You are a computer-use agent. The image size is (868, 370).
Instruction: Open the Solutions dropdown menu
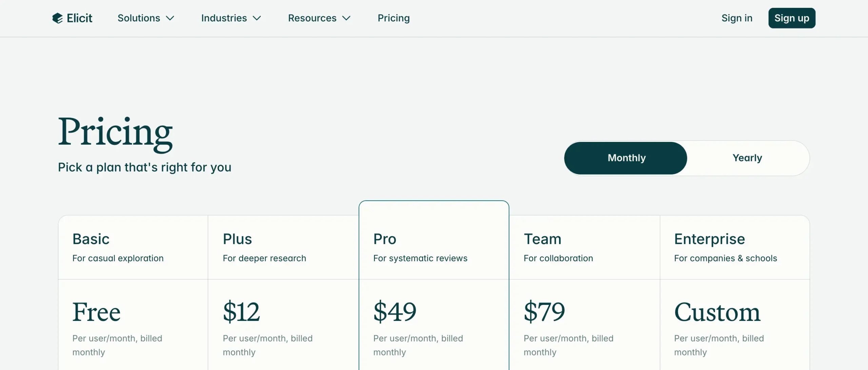[146, 18]
